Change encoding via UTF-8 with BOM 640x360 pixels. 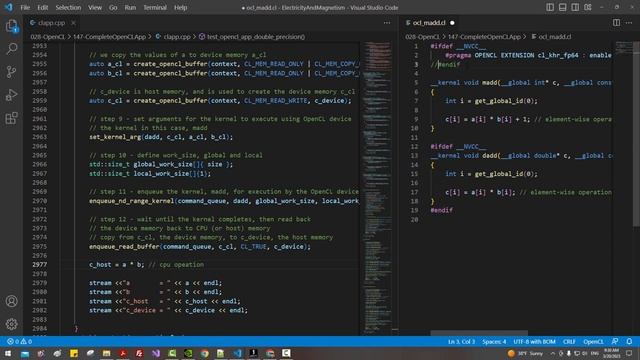534,341
